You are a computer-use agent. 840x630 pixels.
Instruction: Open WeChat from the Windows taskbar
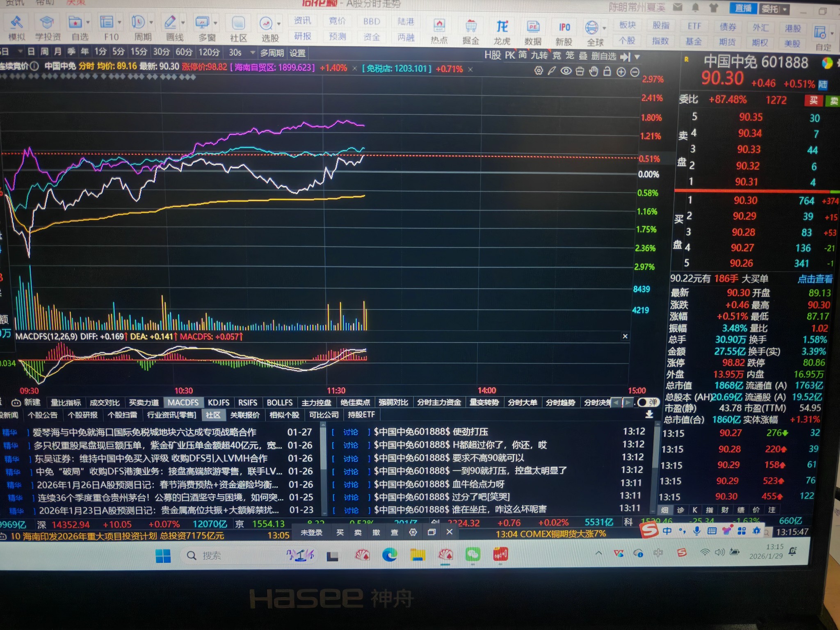tap(472, 555)
